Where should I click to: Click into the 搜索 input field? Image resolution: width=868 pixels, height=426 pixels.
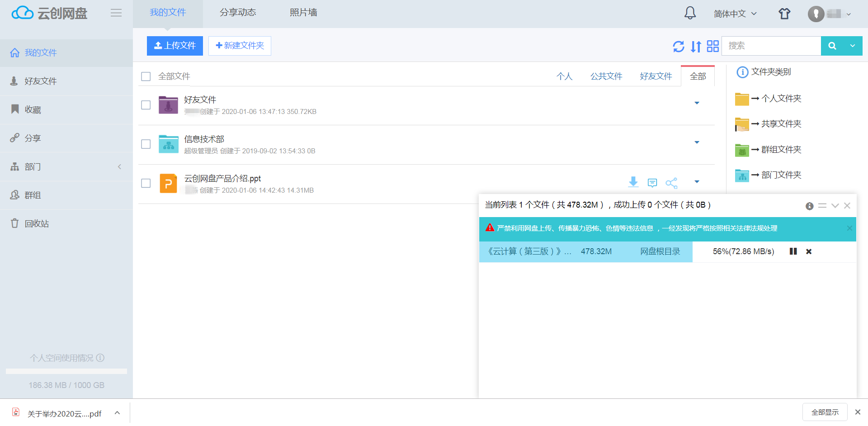(x=771, y=46)
